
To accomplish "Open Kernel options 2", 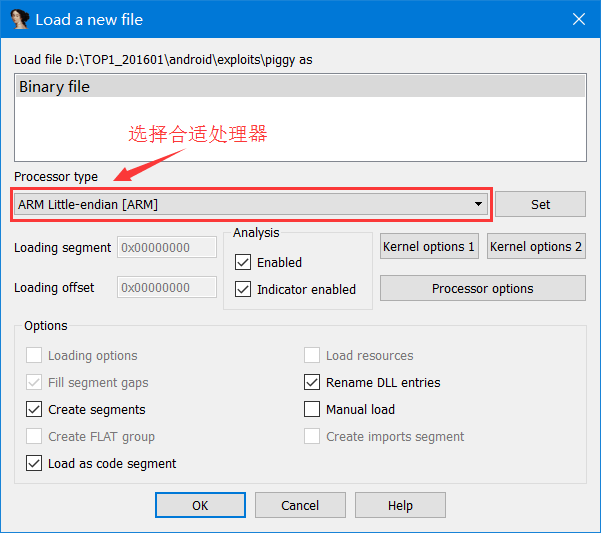I will (536, 246).
